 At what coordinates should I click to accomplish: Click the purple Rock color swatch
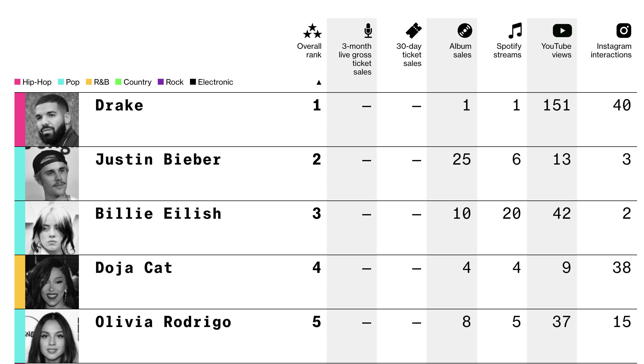click(x=161, y=82)
